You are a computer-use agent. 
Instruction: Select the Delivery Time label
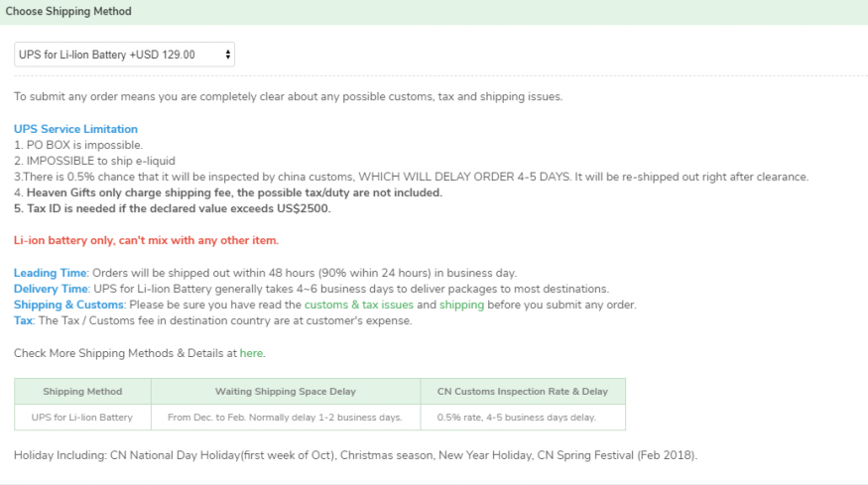point(51,289)
